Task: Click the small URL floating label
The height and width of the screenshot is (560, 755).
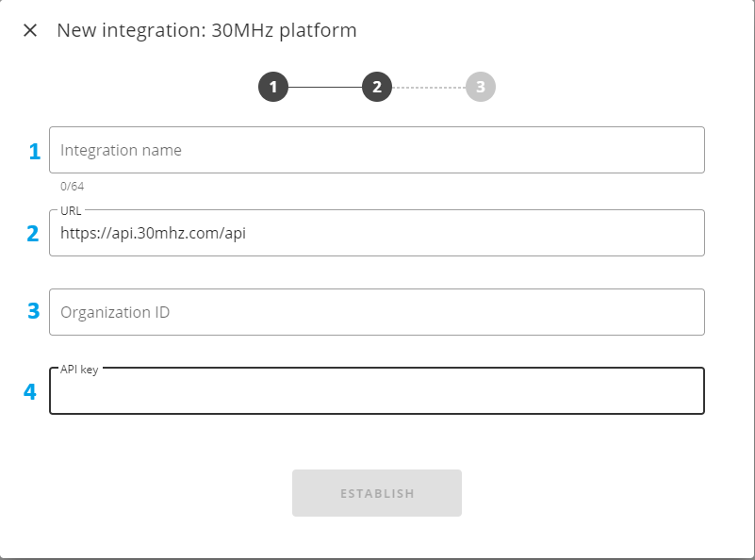Action: click(71, 210)
